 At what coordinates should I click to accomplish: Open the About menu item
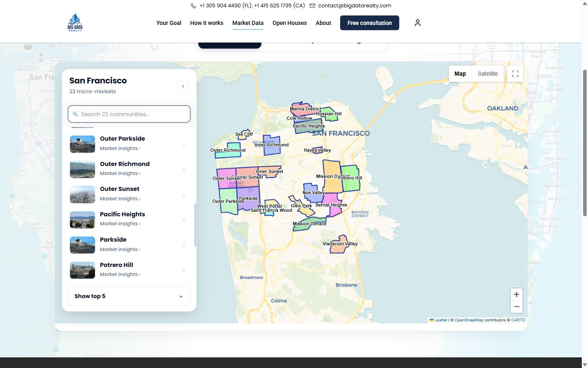click(323, 23)
